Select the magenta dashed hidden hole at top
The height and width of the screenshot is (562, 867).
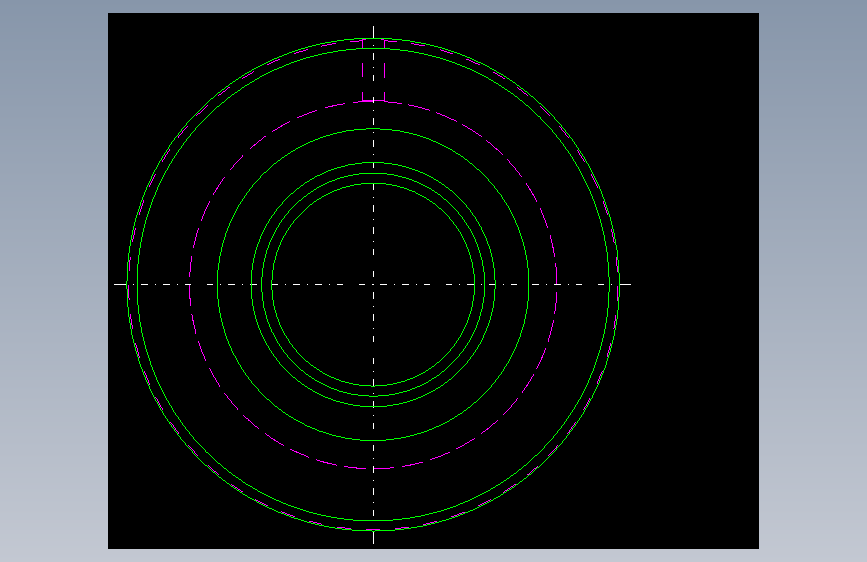373,70
